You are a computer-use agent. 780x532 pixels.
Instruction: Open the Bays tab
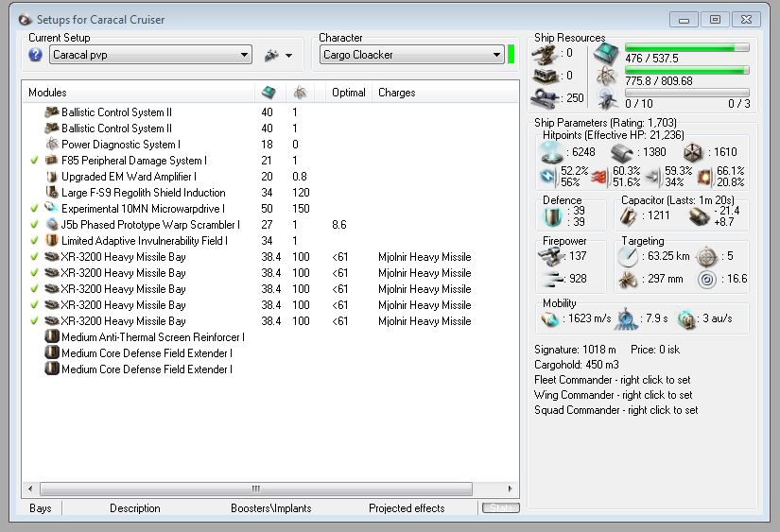41,508
